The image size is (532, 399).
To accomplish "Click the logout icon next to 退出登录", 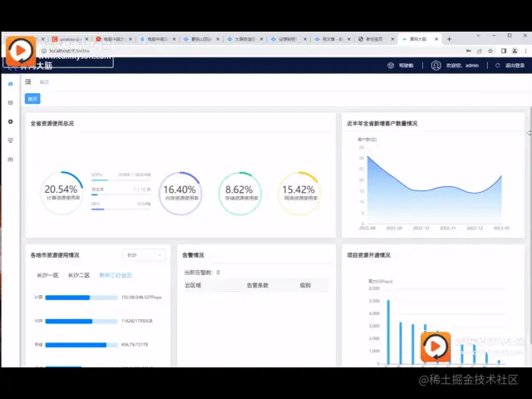I will (498, 66).
